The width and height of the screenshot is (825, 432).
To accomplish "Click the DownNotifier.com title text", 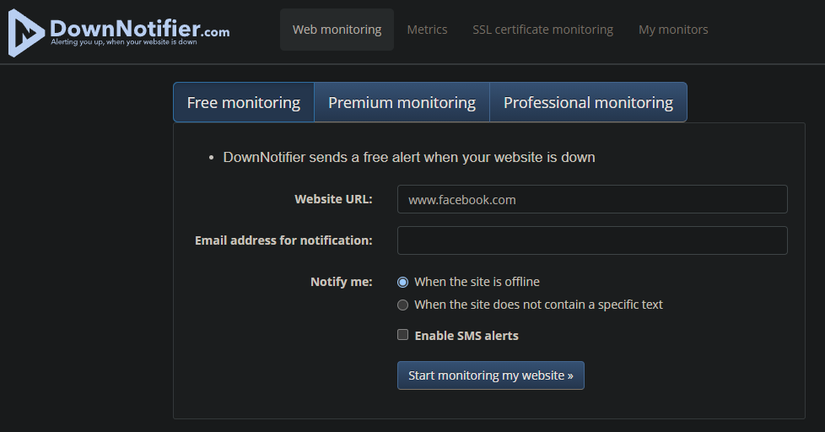I will pyautogui.click(x=139, y=28).
